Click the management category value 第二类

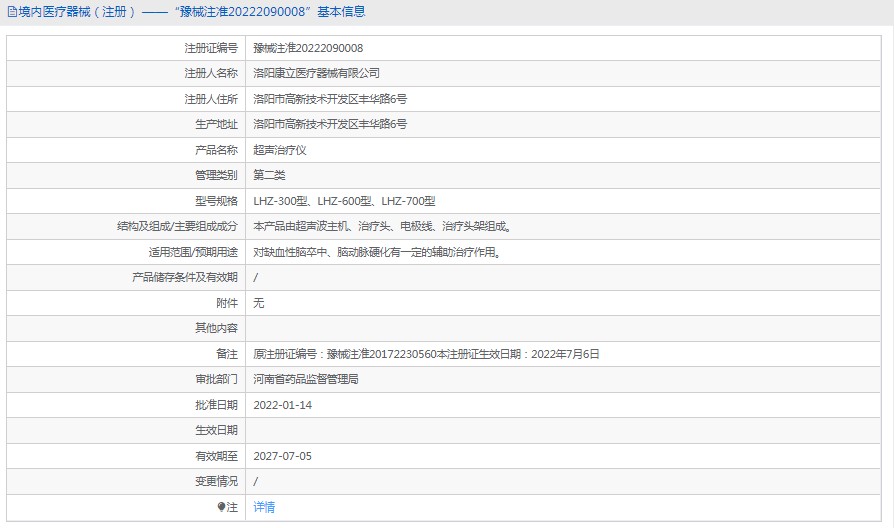pyautogui.click(x=269, y=175)
